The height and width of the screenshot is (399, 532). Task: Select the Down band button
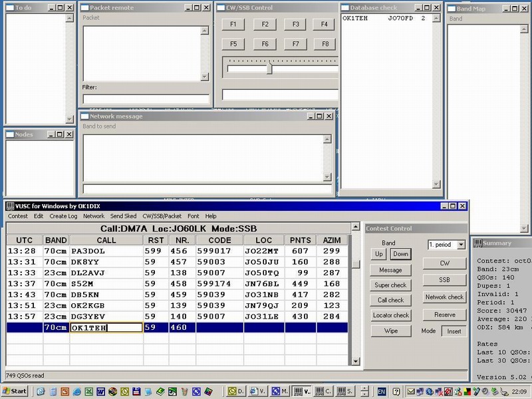(x=400, y=254)
